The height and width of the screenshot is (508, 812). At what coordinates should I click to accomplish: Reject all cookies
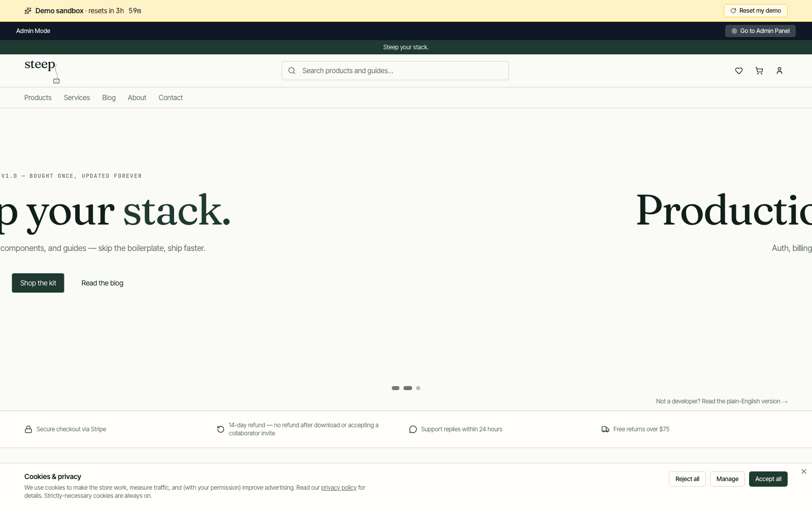point(687,479)
